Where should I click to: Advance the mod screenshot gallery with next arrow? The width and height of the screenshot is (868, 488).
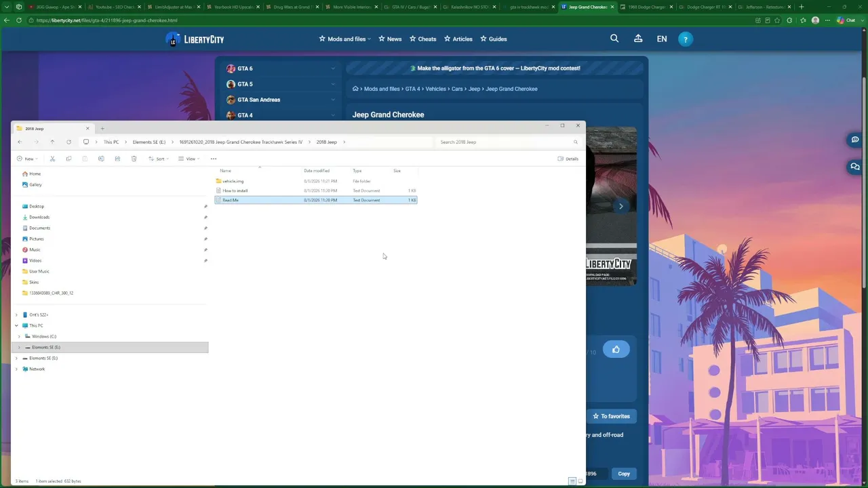(620, 206)
